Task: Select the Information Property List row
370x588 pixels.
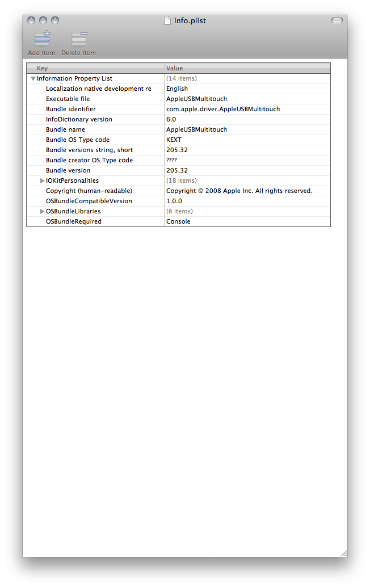Action: 178,78
